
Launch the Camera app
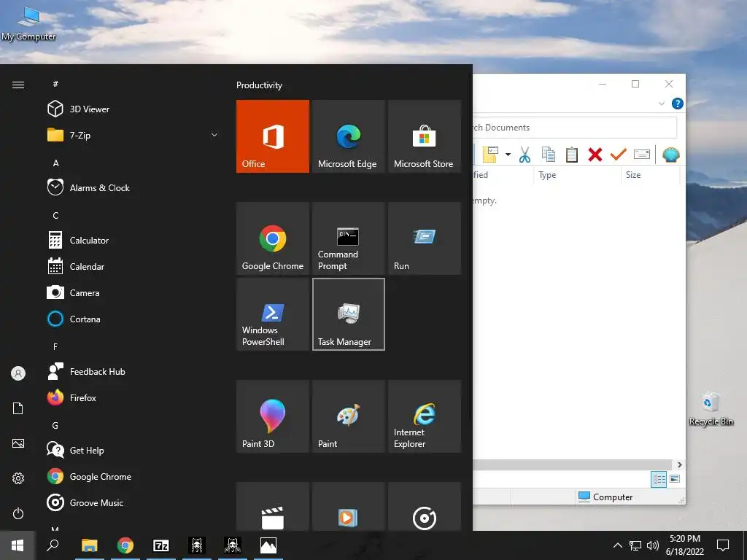click(133, 293)
